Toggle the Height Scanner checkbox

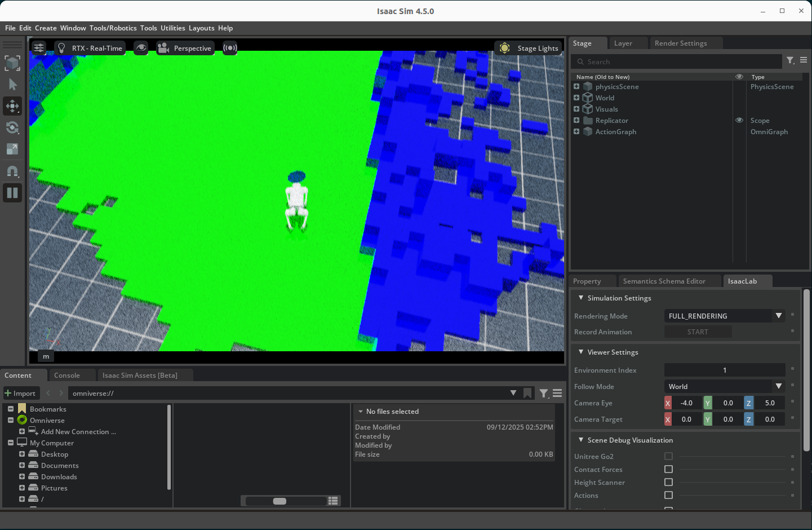tap(668, 482)
